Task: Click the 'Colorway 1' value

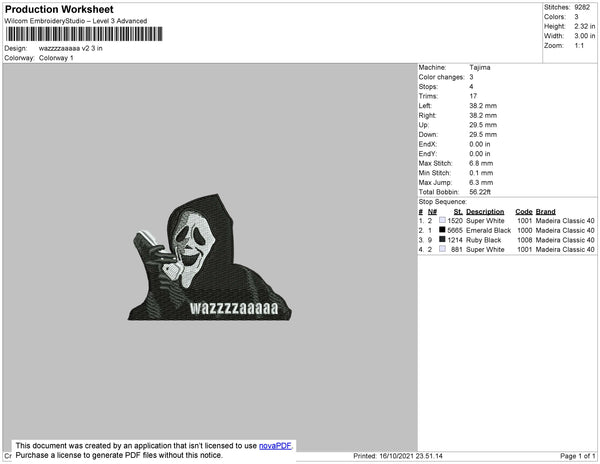Action: point(56,58)
